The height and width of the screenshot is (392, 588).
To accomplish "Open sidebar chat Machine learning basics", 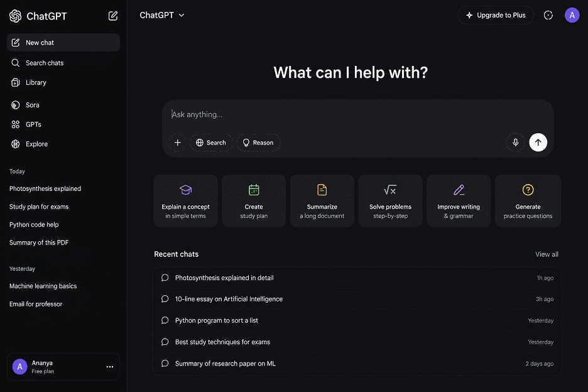I will [x=43, y=286].
